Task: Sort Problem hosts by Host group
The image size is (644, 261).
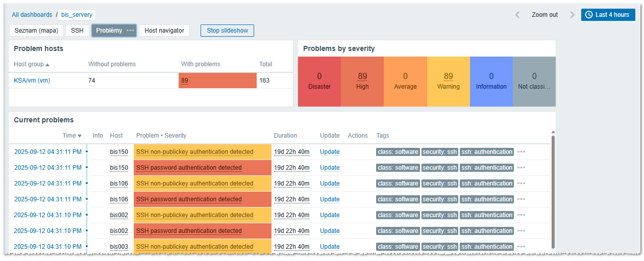Action: [31, 64]
